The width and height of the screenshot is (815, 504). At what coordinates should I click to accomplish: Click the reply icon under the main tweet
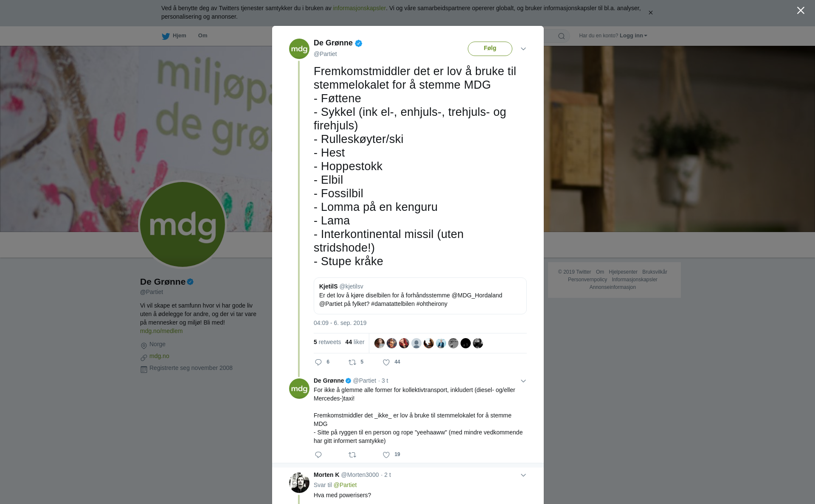click(x=318, y=362)
